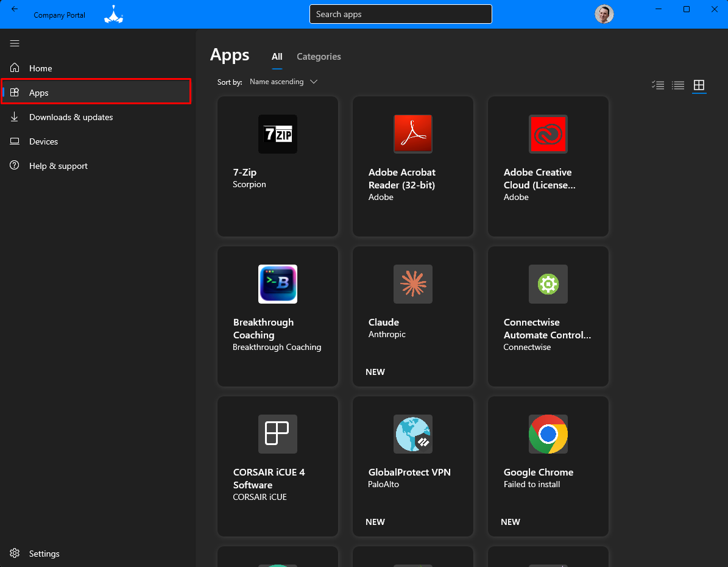Viewport: 728px width, 567px height.
Task: Open the GlobalProtect VPN globe icon
Action: [x=412, y=434]
